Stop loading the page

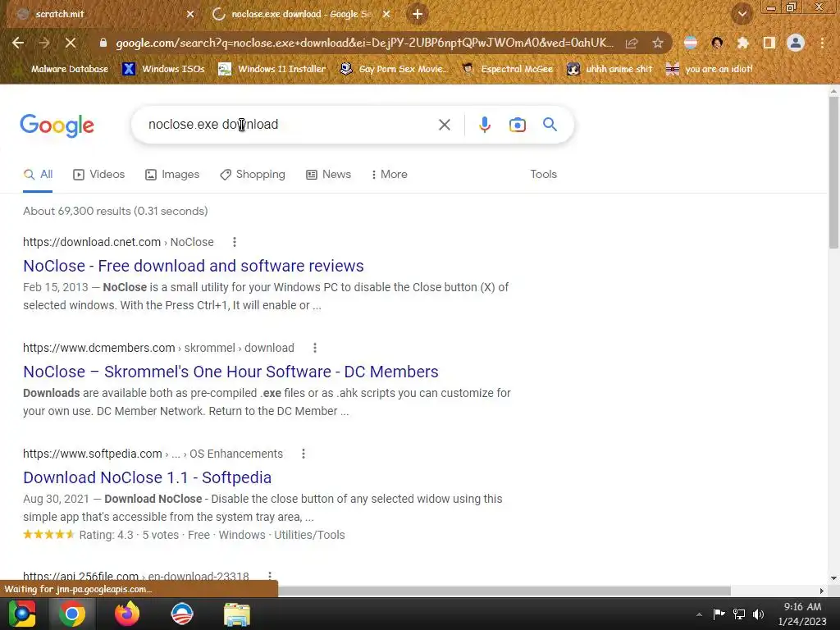[x=71, y=43]
